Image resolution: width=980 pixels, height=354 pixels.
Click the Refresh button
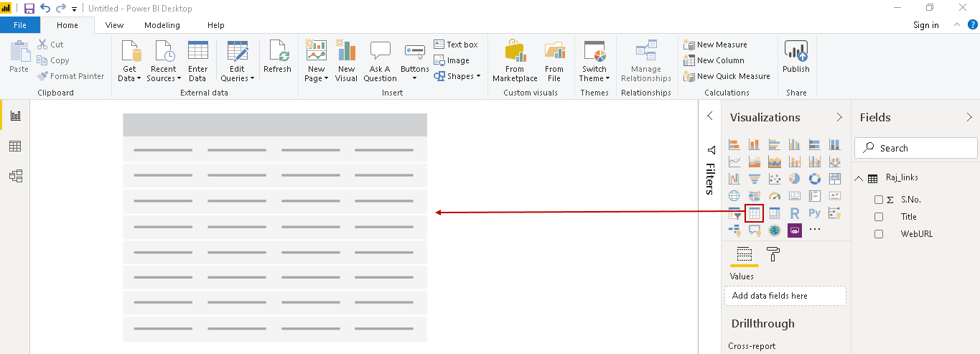pos(277,57)
